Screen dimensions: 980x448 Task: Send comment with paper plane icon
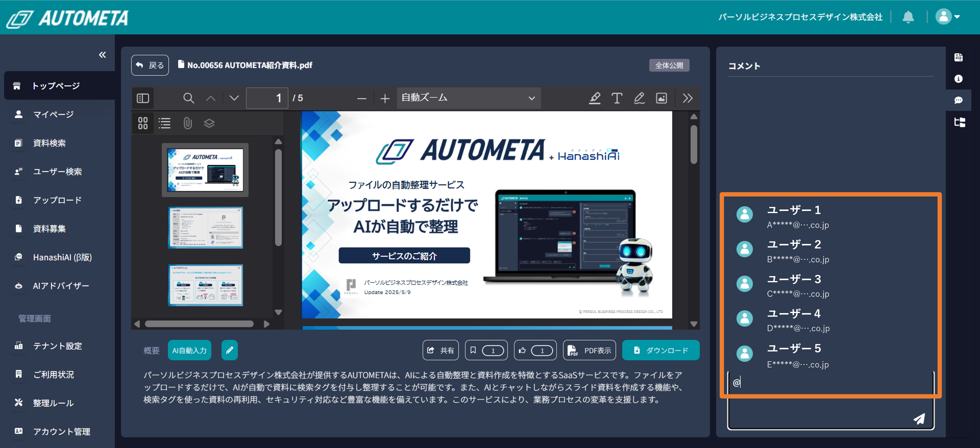[919, 419]
